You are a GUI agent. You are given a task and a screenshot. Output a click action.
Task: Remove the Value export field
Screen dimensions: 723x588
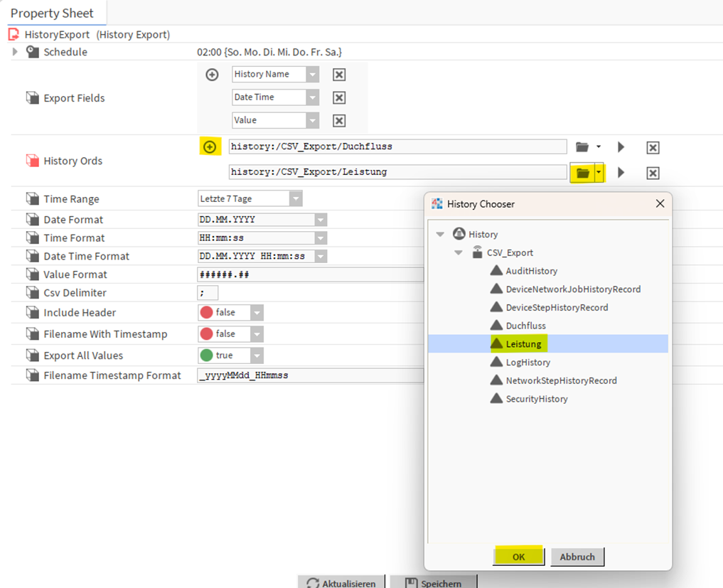click(339, 121)
